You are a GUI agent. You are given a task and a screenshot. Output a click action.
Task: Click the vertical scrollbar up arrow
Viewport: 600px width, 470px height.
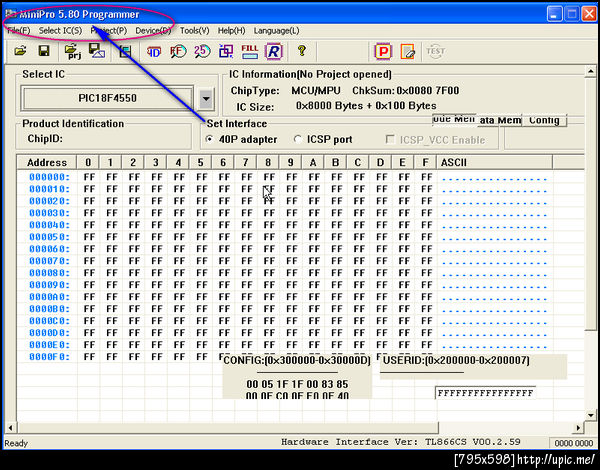(x=590, y=72)
